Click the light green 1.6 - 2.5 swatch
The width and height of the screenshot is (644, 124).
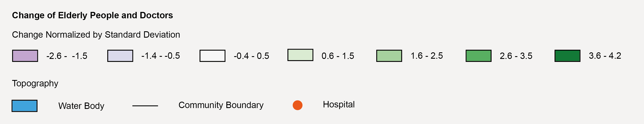tap(389, 56)
